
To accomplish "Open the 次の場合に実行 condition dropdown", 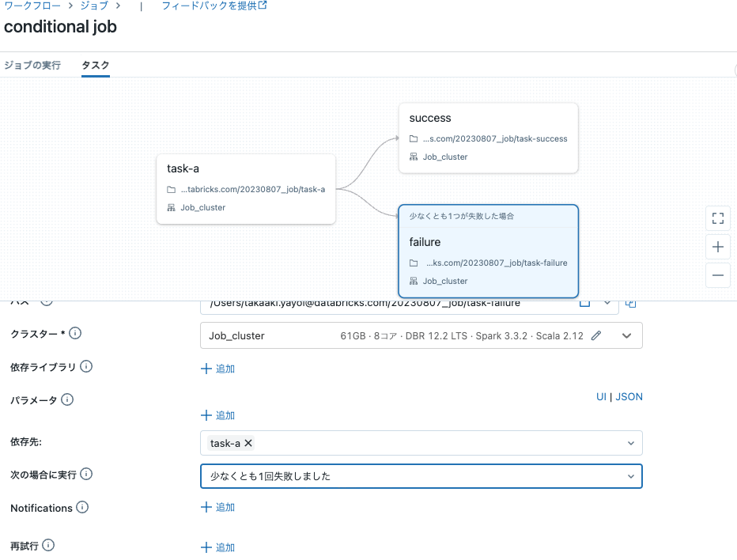I will coord(630,476).
